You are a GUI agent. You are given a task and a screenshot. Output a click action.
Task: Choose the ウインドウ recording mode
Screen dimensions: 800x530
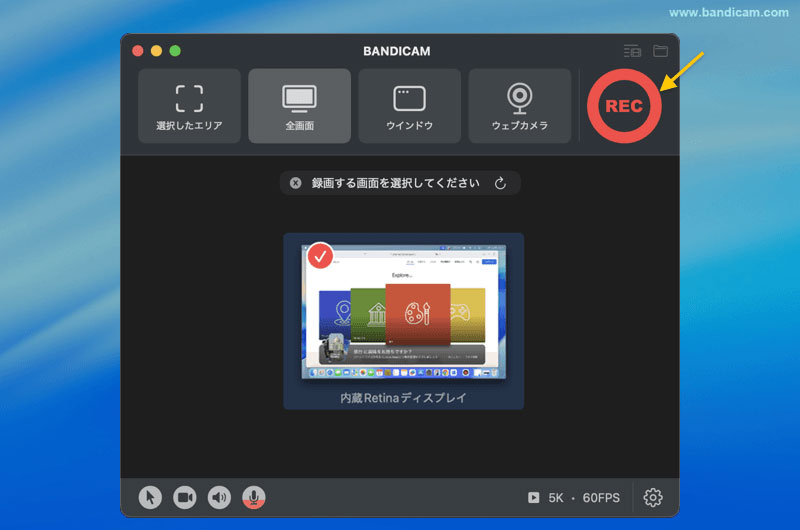[x=410, y=106]
